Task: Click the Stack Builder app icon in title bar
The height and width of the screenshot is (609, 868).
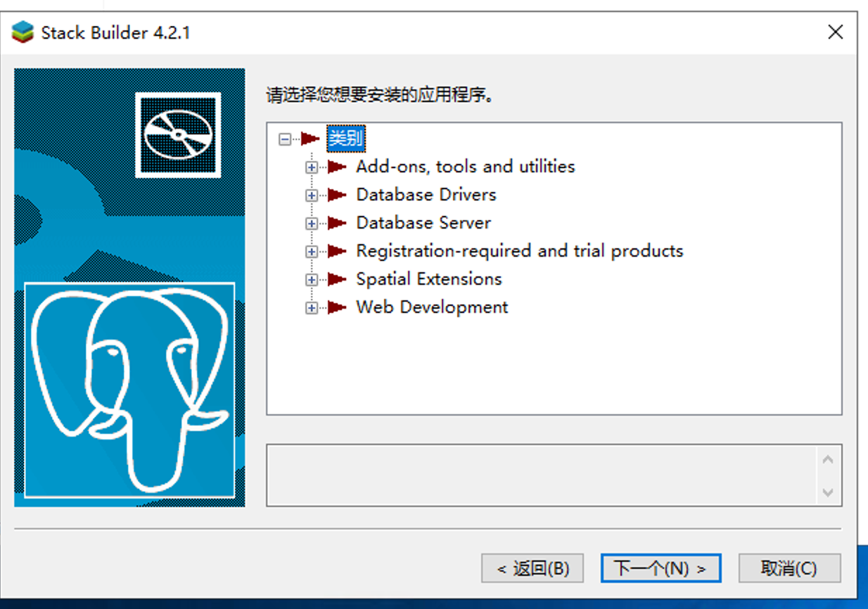Action: point(23,32)
